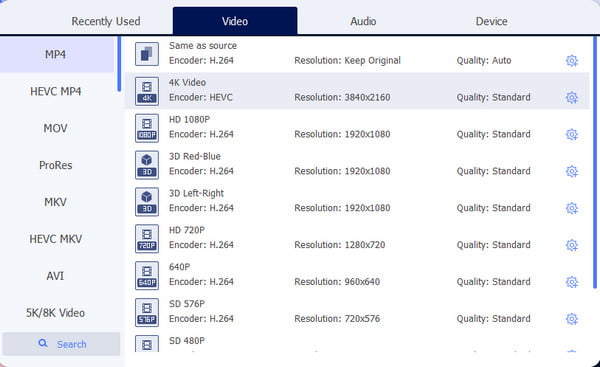Click the 3D cube icon for Left-Right
The height and width of the screenshot is (367, 600).
147,202
